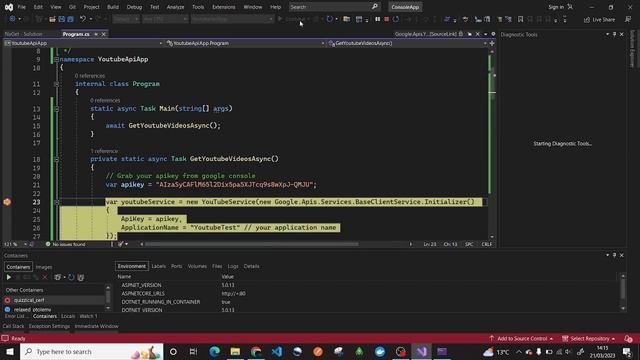The image size is (640, 360).
Task: Stop debugging with the red square button
Action: (386, 19)
